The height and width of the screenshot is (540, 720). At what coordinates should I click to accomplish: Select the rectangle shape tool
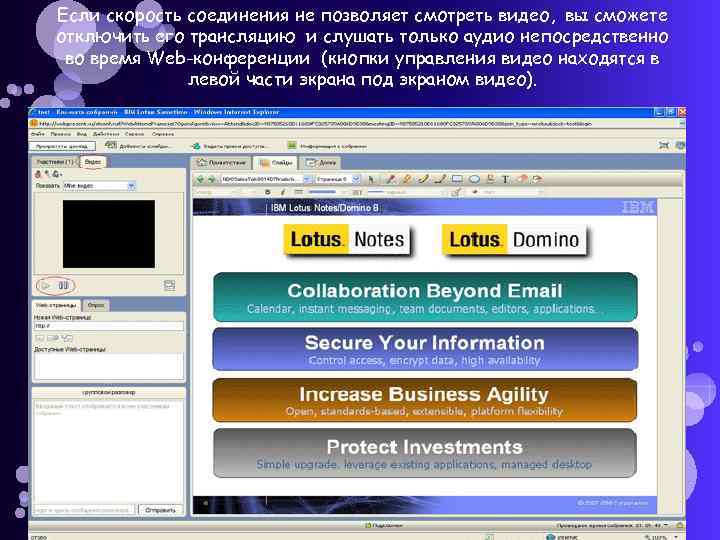(x=457, y=179)
